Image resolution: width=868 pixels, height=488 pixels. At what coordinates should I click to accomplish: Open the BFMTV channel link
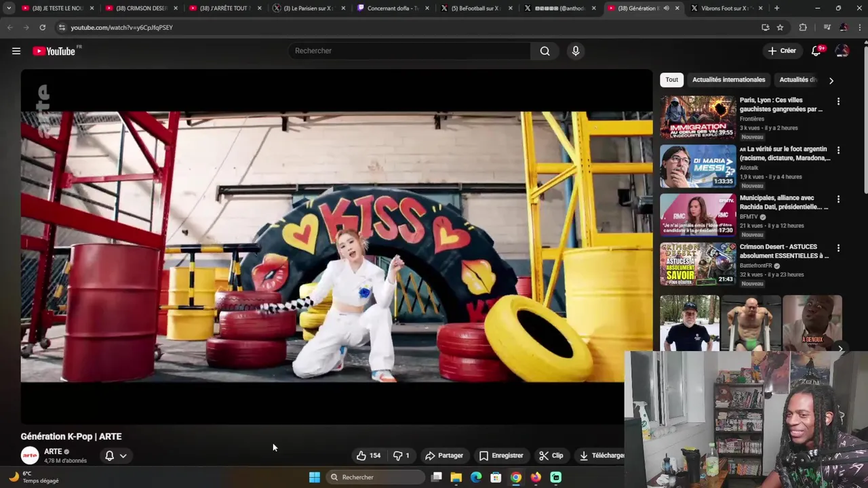749,217
